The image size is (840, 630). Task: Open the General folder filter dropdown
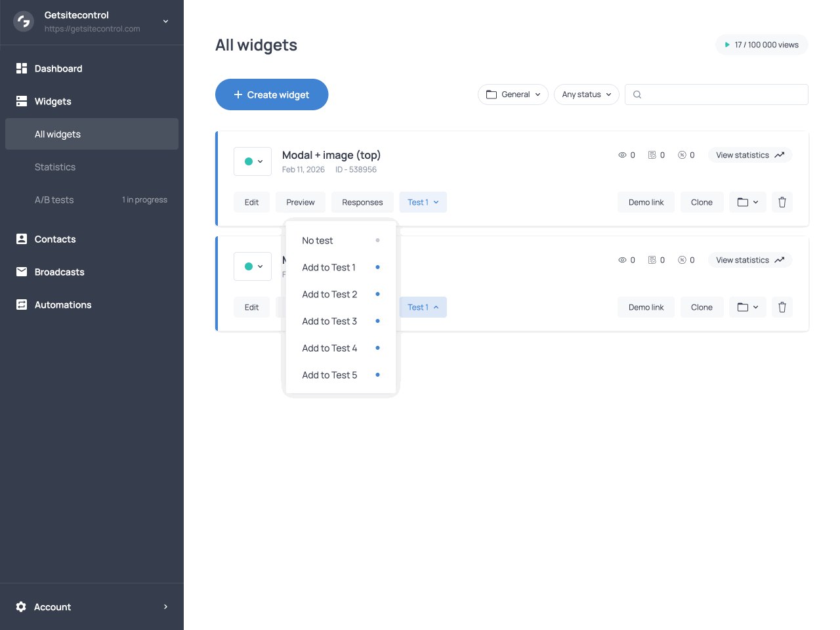coord(513,94)
